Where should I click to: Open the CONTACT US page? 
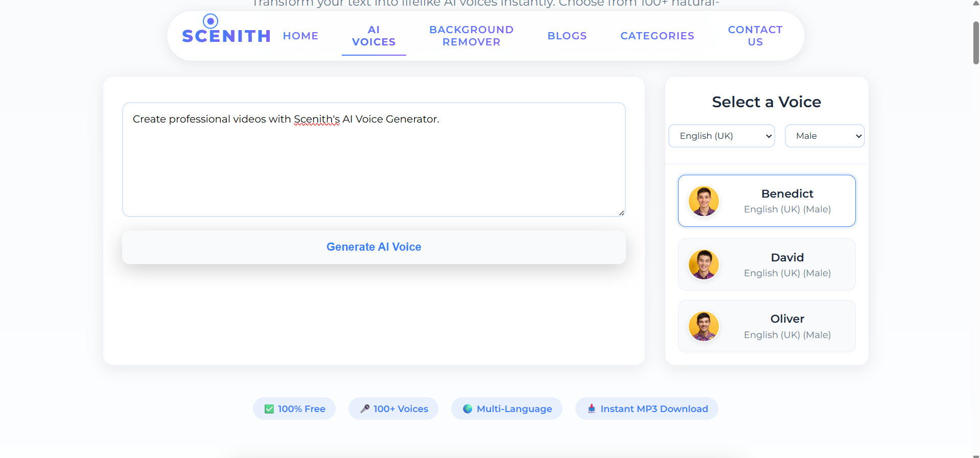coord(755,36)
